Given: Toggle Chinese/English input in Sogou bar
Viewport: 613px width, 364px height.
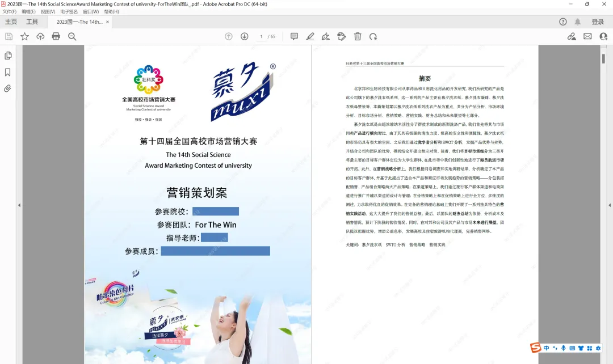Looking at the screenshot, I should (x=546, y=348).
